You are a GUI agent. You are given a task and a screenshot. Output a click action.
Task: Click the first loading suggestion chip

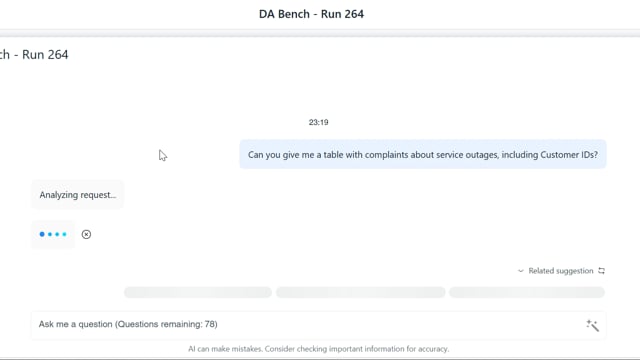[198, 292]
